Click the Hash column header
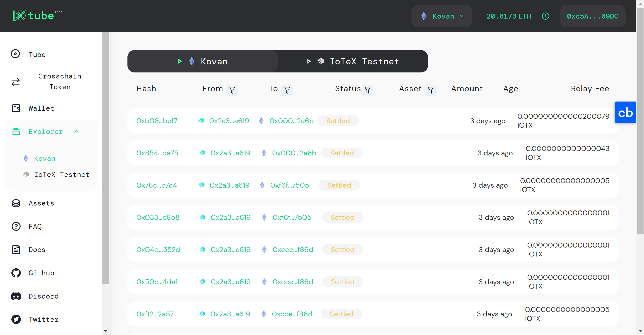Screen dimensions: 644x335 [146, 89]
